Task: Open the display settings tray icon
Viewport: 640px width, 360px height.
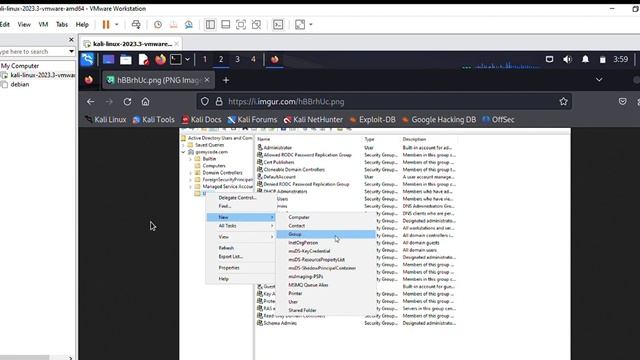Action: click(x=549, y=60)
